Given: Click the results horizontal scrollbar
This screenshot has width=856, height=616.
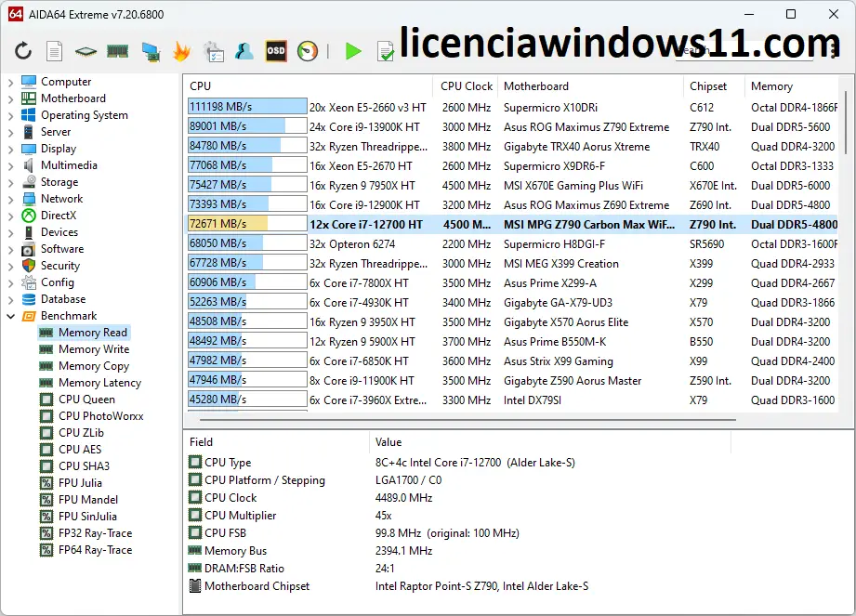Looking at the screenshot, I should point(468,420).
